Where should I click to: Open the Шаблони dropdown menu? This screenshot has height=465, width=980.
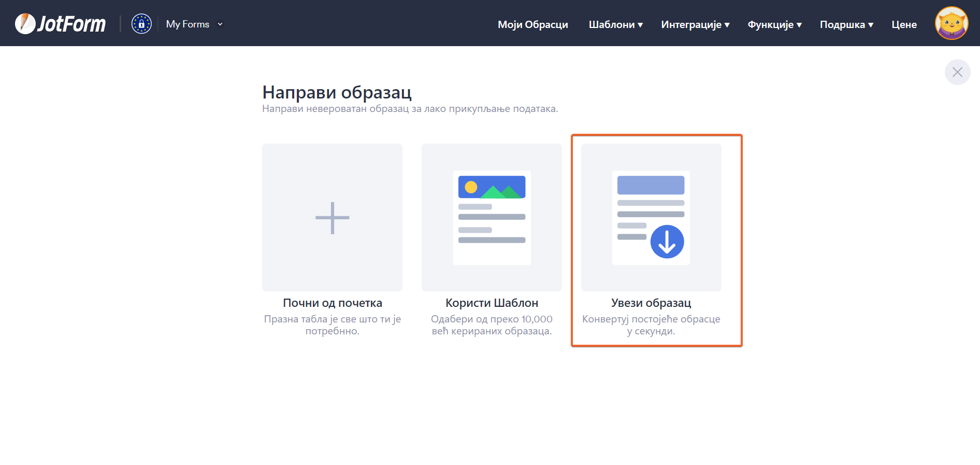(x=615, y=24)
